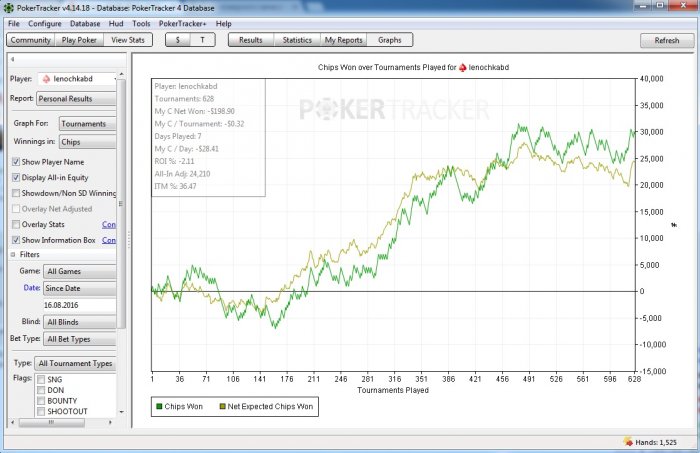Toggle Show Player Name checkbox
This screenshot has width=700, height=453.
[16, 162]
